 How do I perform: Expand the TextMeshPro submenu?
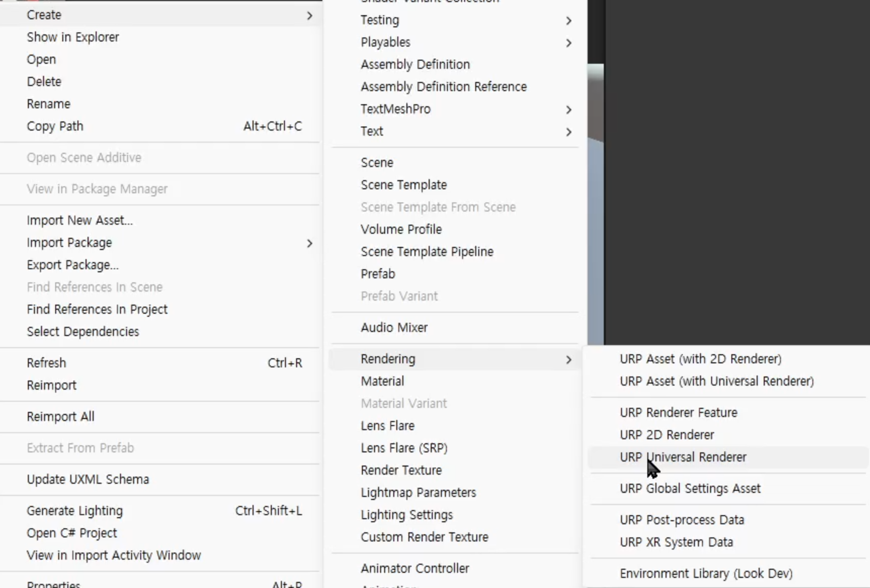click(x=454, y=109)
